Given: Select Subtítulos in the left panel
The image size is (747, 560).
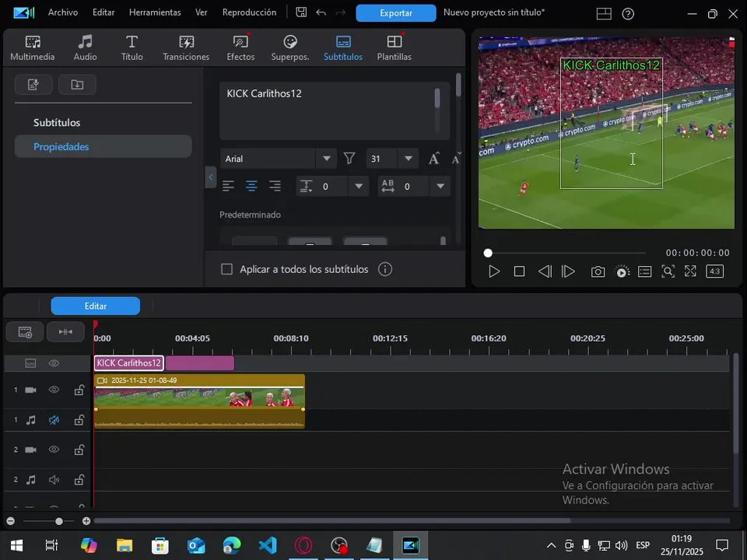Looking at the screenshot, I should click(x=57, y=122).
